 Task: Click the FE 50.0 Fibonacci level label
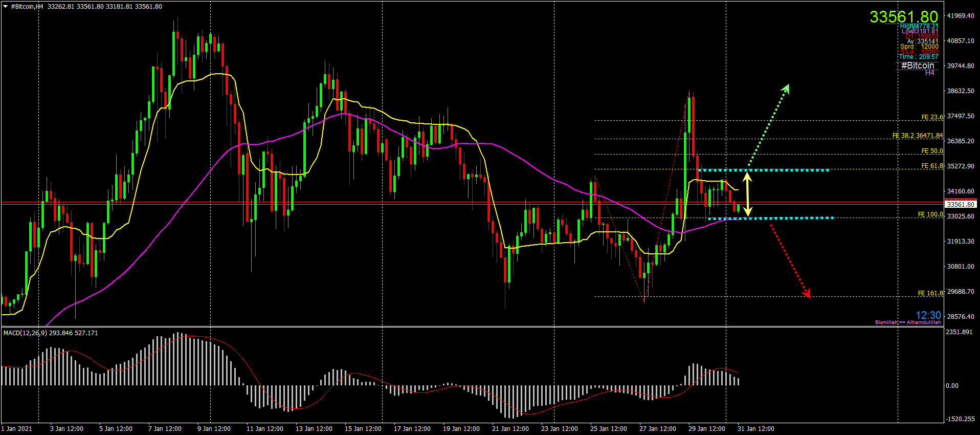(x=932, y=151)
